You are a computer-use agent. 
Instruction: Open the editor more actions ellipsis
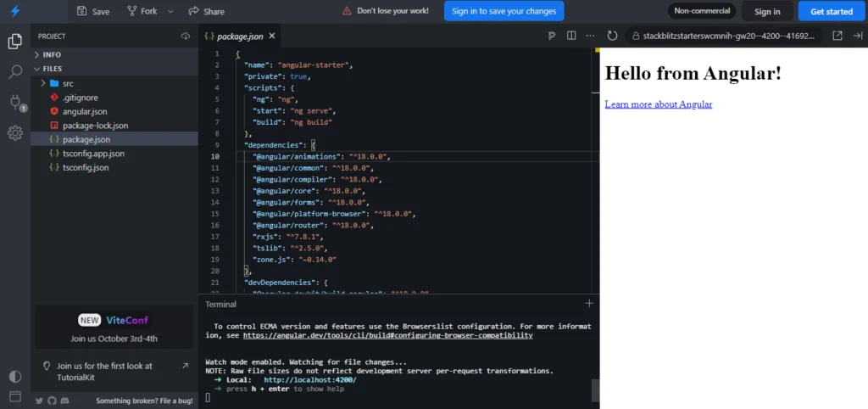pos(591,36)
